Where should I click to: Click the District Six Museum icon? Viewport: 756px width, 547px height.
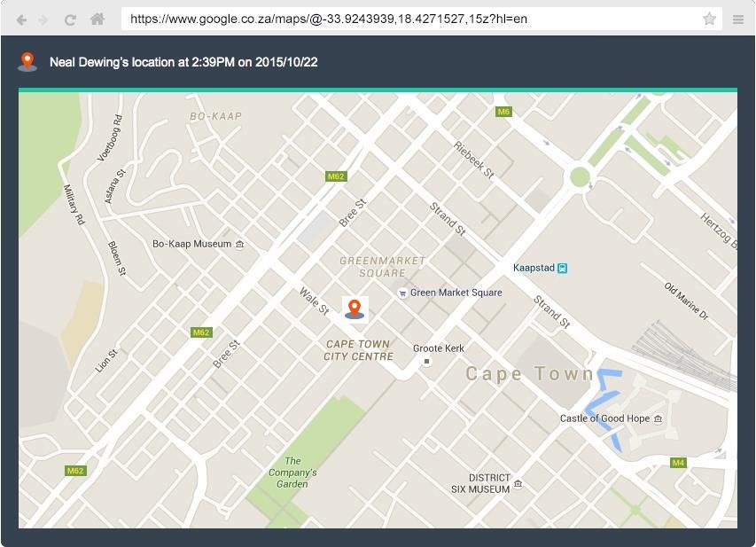pos(518,483)
